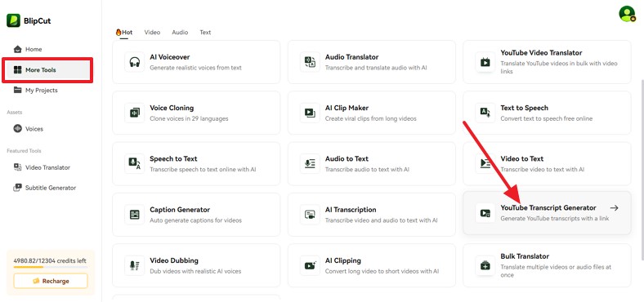Click the credits usage progress bar
The image size is (644, 302).
click(51, 267)
